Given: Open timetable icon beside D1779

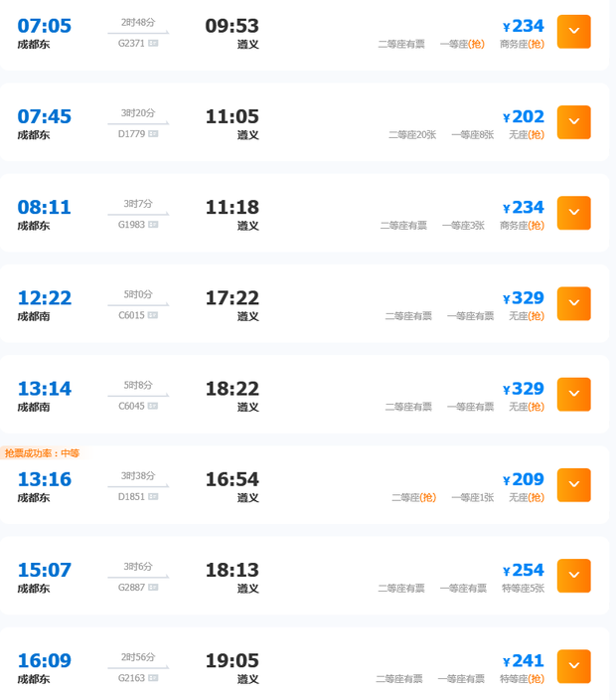Looking at the screenshot, I should [153, 134].
